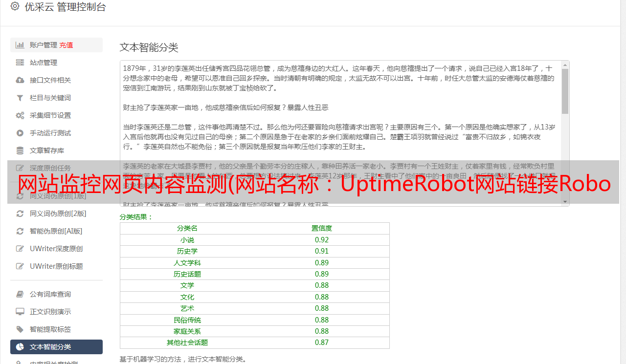626x364 pixels.
Task: Click the text area scroll-down arrow
Action: pos(565,202)
